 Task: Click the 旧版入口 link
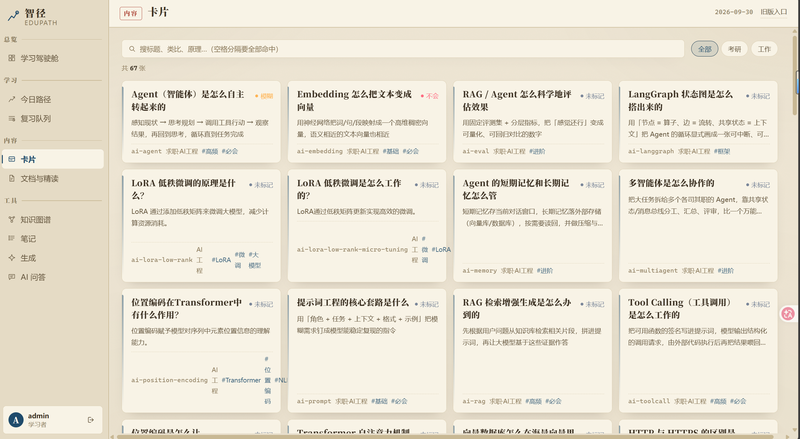(773, 12)
